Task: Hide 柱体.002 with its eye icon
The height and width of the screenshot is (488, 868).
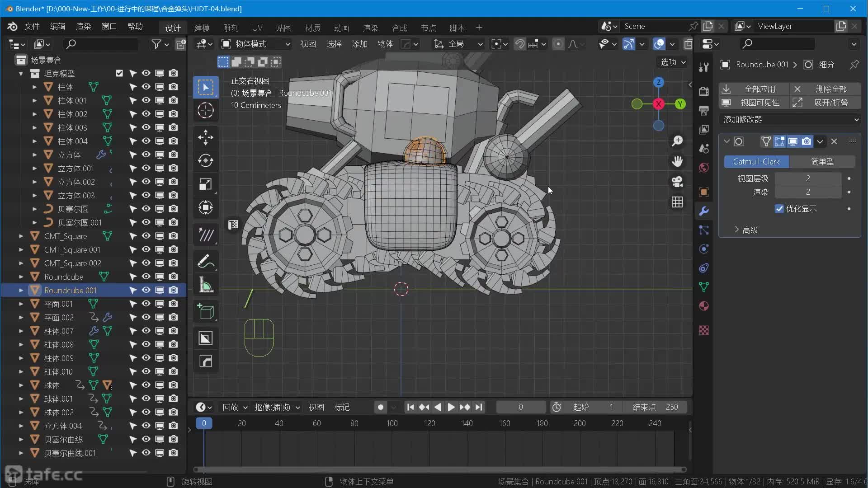Action: (x=146, y=114)
